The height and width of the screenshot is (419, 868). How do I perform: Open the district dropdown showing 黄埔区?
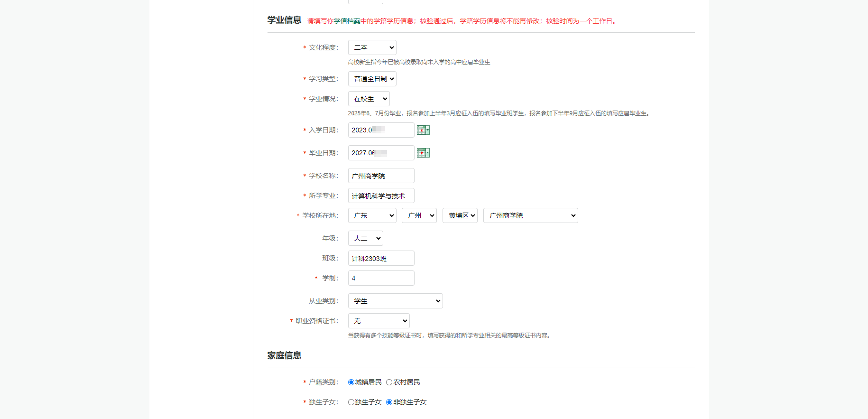[x=460, y=215]
